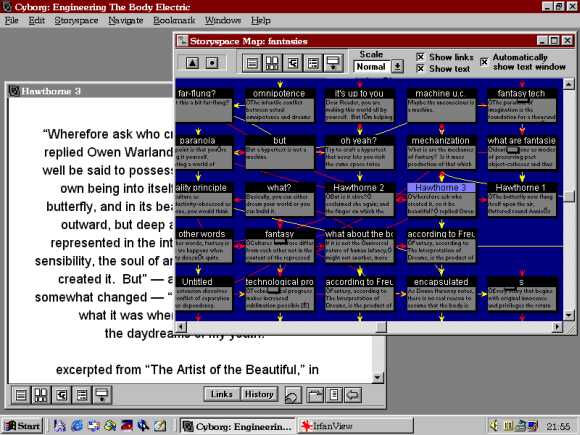Click the first quick launch icon after Start
The height and width of the screenshot is (435, 580).
[60, 426]
